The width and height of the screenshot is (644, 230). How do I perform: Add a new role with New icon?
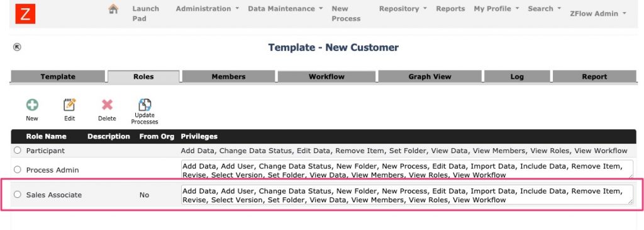pyautogui.click(x=32, y=105)
